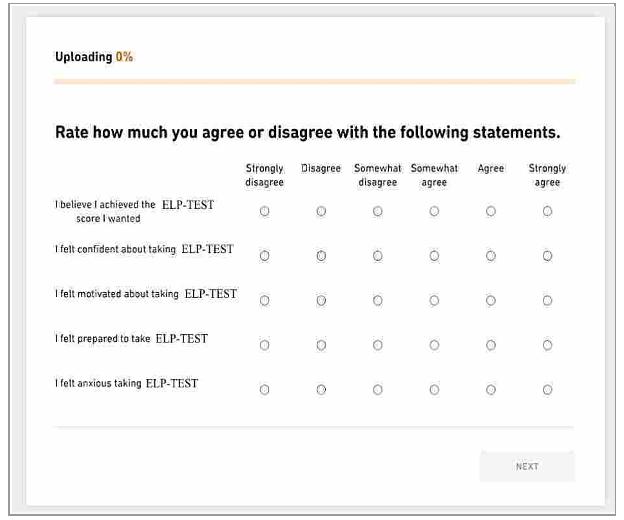Image resolution: width=624 pixels, height=520 pixels.
Task: Select Somewhat disagree for felt confident statement
Action: point(377,256)
